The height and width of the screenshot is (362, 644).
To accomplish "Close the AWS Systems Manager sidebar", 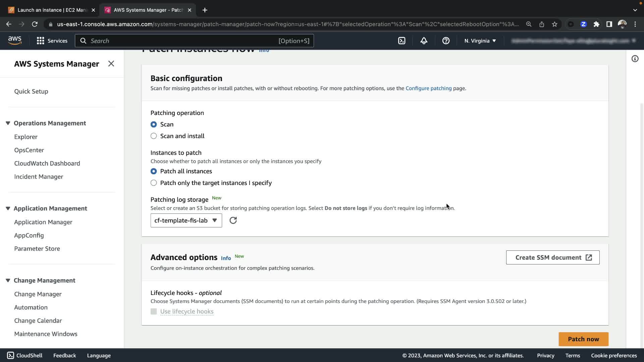I will click(x=111, y=64).
